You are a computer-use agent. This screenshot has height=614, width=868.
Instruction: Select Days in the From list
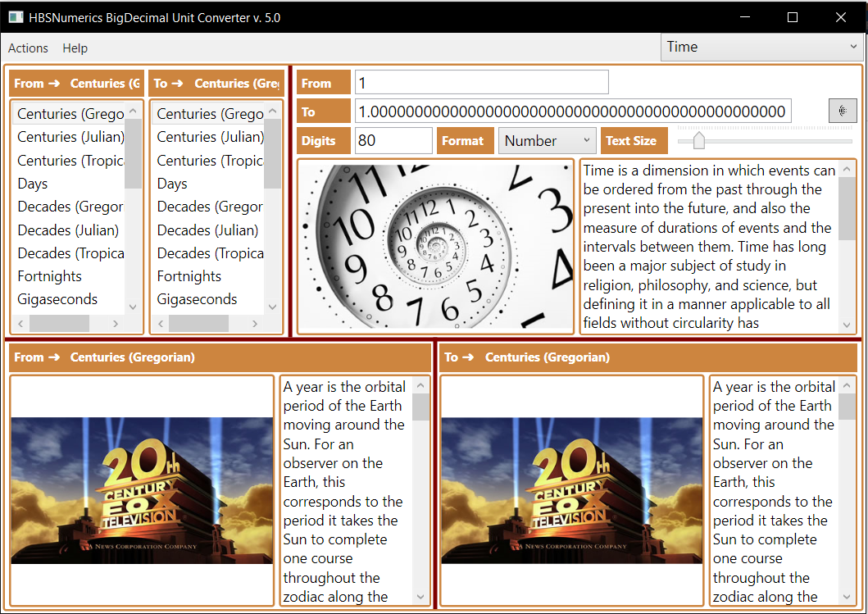coord(33,184)
